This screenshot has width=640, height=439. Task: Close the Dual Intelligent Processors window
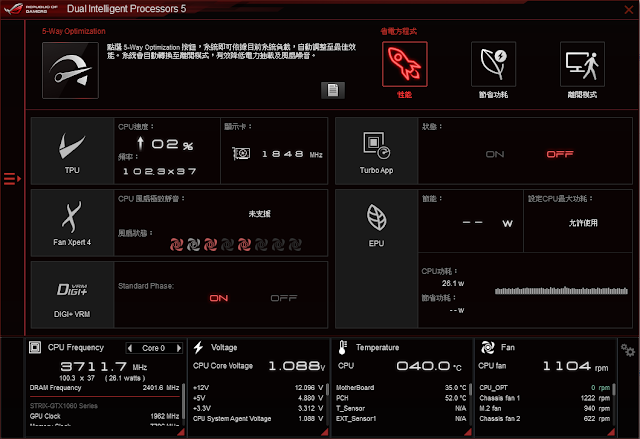click(629, 9)
